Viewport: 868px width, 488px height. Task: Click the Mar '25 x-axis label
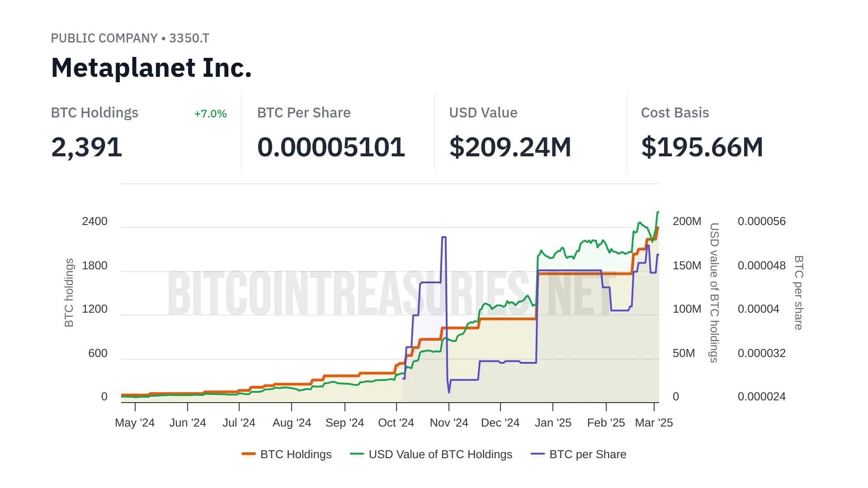tap(654, 423)
